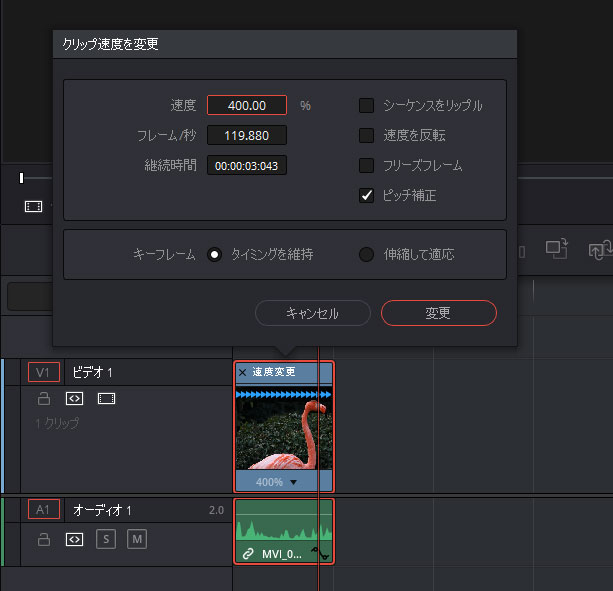The width and height of the screenshot is (613, 591).
Task: Click the キャンセル button
Action: [x=312, y=313]
